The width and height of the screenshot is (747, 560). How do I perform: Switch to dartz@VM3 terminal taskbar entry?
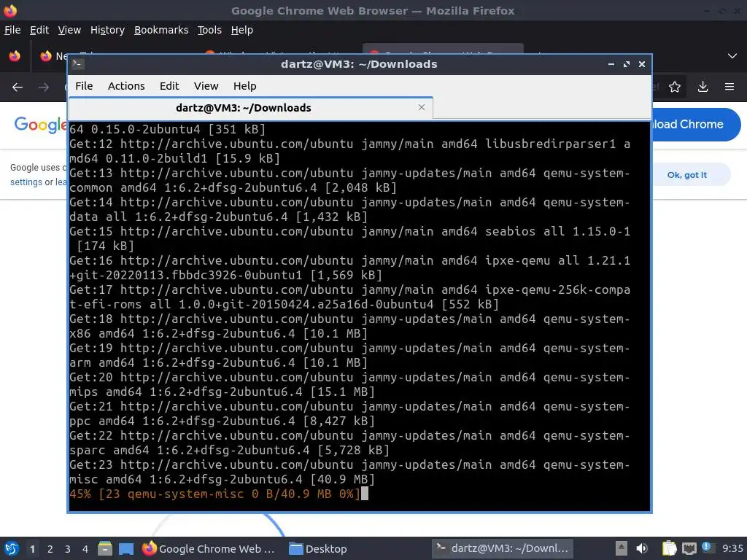pyautogui.click(x=503, y=548)
